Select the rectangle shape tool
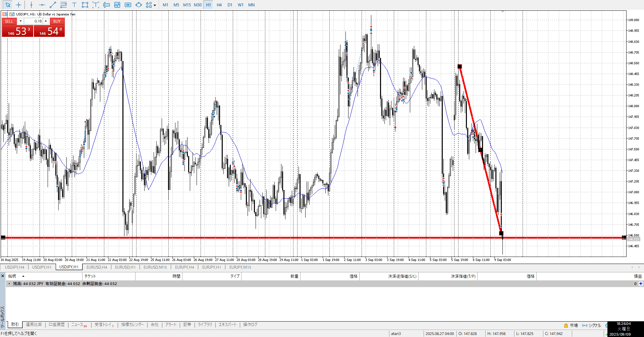The image size is (644, 337). (85, 5)
